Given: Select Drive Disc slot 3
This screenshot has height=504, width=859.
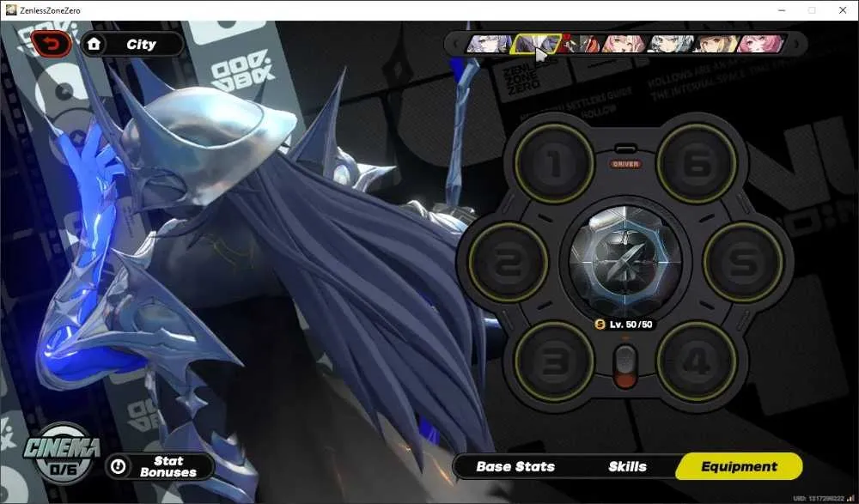Looking at the screenshot, I should [x=554, y=361].
